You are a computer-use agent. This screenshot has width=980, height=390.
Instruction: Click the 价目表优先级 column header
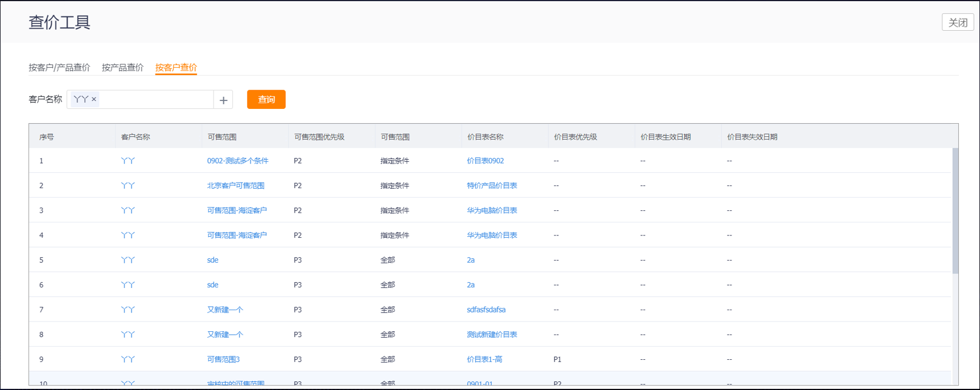(575, 137)
